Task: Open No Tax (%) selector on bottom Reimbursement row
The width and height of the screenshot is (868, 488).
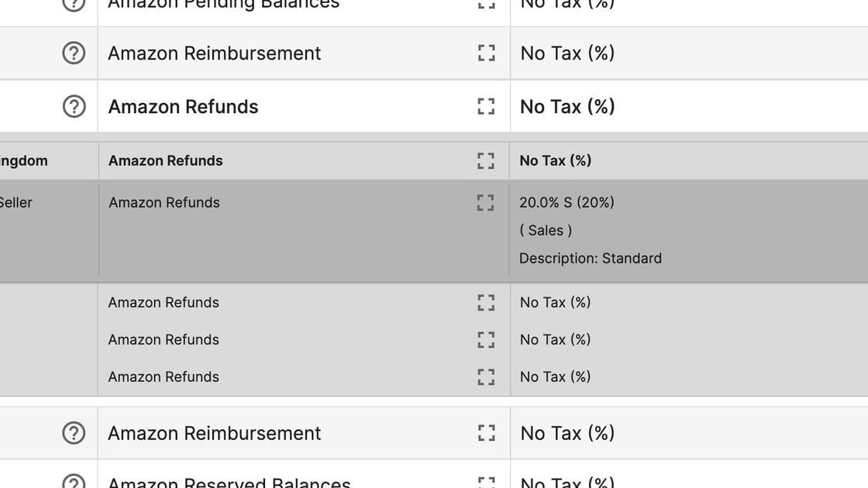Action: (567, 433)
